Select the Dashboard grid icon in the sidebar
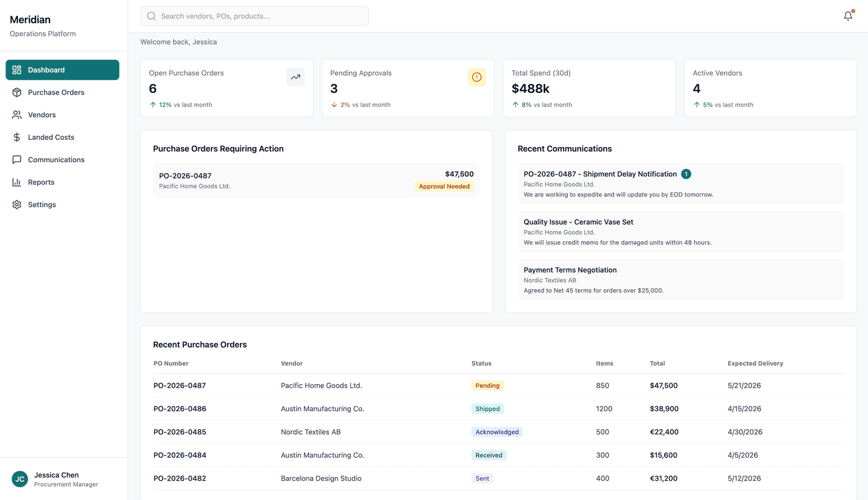 (x=16, y=69)
